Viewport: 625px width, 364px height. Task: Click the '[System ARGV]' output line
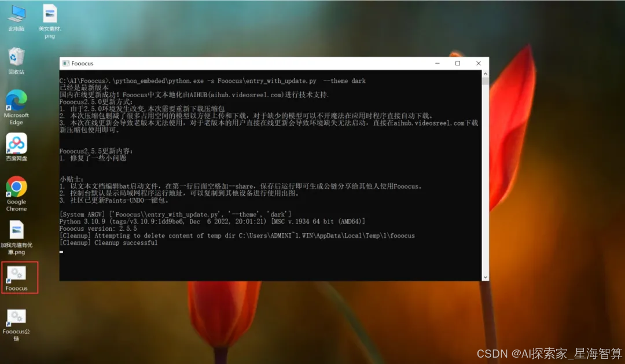[175, 214]
